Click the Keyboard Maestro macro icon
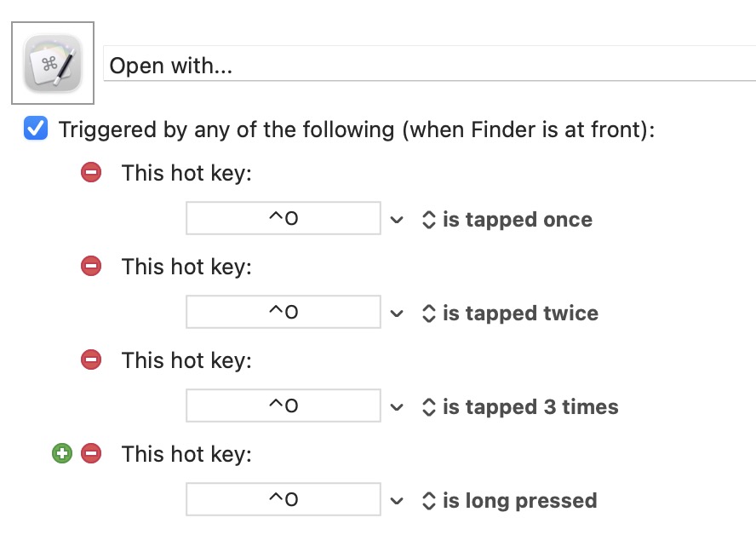756x535 pixels. coord(53,64)
